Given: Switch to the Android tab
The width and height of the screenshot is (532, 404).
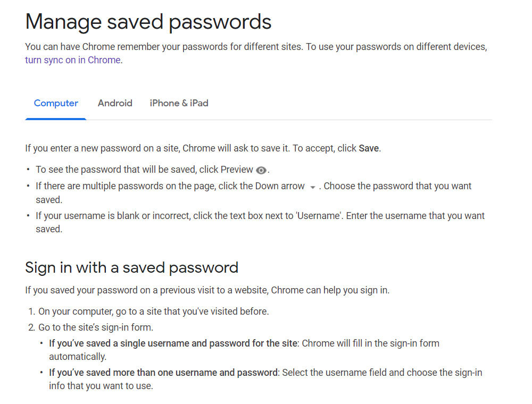Looking at the screenshot, I should tap(115, 103).
